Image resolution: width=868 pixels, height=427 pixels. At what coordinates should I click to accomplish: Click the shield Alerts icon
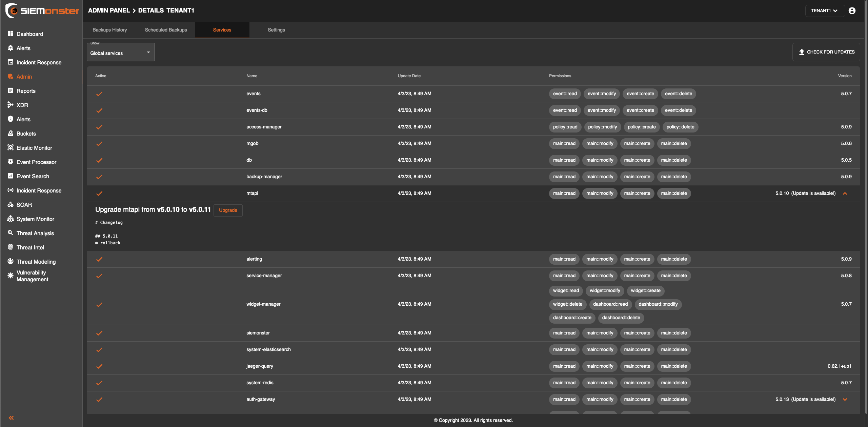[11, 119]
